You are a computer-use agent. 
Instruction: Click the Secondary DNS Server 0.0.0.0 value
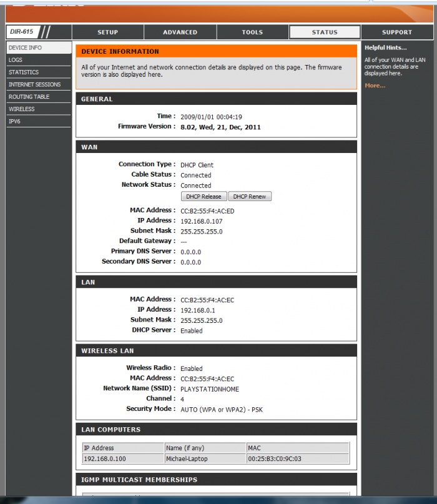point(190,262)
